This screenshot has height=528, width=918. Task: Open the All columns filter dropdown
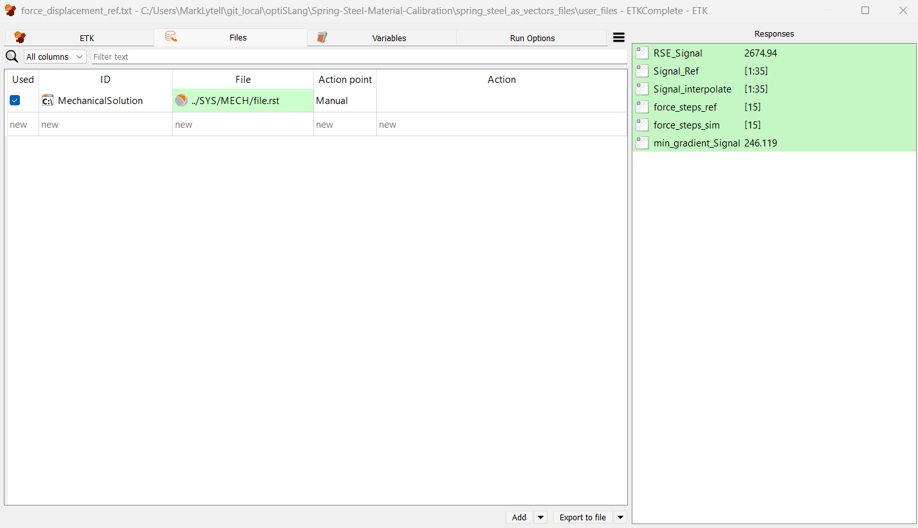[55, 57]
